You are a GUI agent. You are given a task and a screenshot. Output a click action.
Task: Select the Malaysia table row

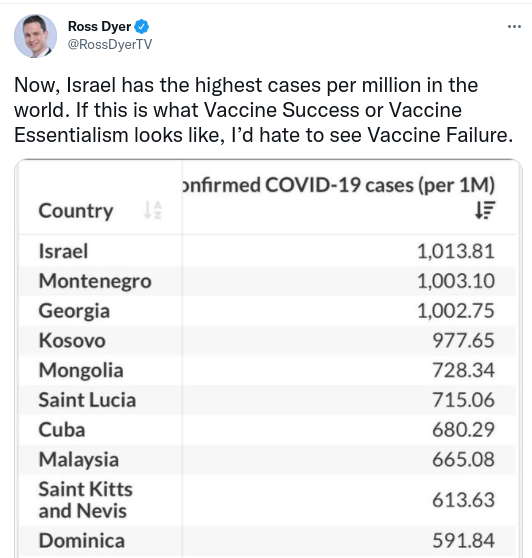coord(267,459)
